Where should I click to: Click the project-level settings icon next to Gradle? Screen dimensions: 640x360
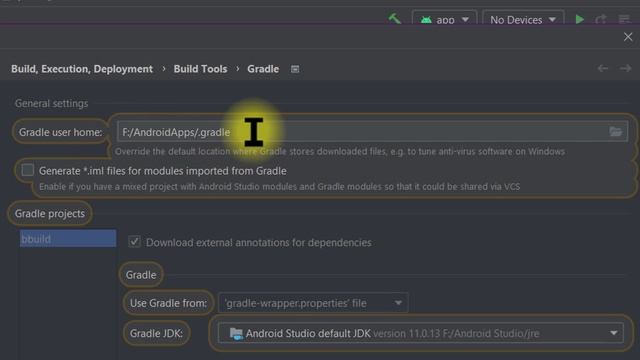[295, 69]
